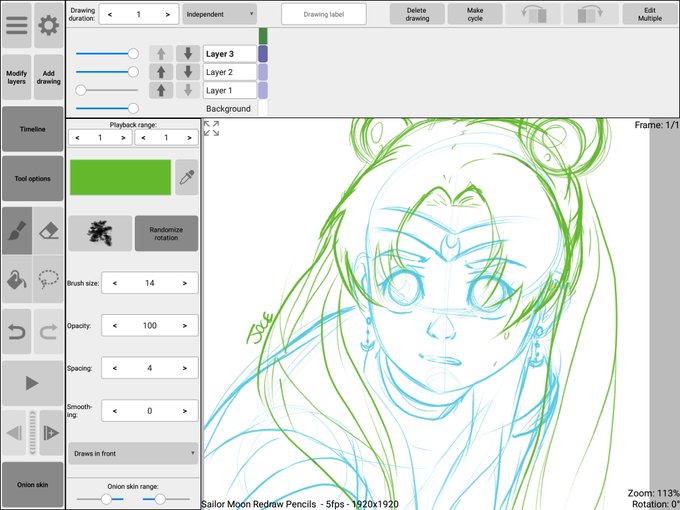680x510 pixels.
Task: Move Layer 2 down
Action: click(188, 72)
